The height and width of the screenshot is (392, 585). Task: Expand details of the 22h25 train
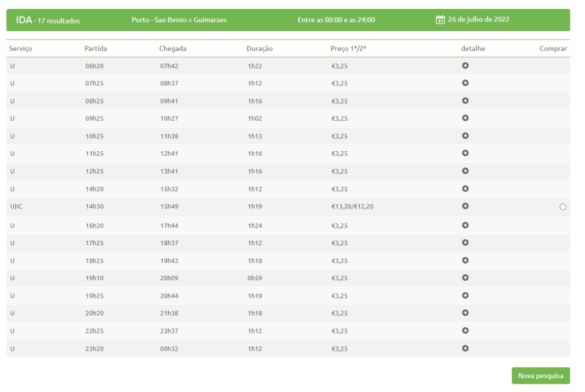click(465, 330)
